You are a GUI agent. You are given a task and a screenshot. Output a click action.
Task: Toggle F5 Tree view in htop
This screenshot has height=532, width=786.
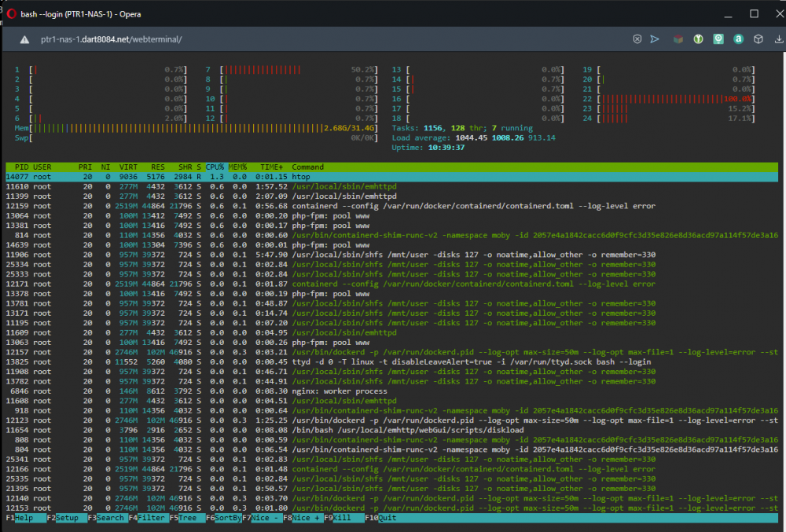pyautogui.click(x=187, y=518)
